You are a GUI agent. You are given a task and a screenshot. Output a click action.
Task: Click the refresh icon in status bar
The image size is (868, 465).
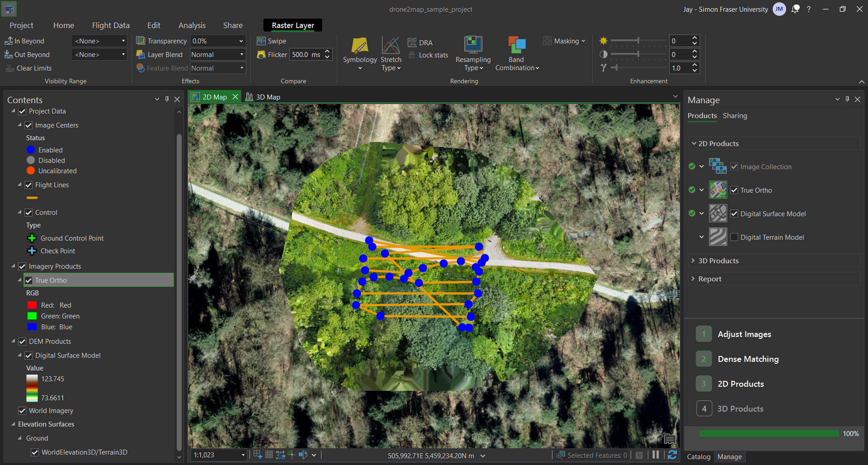pos(672,455)
